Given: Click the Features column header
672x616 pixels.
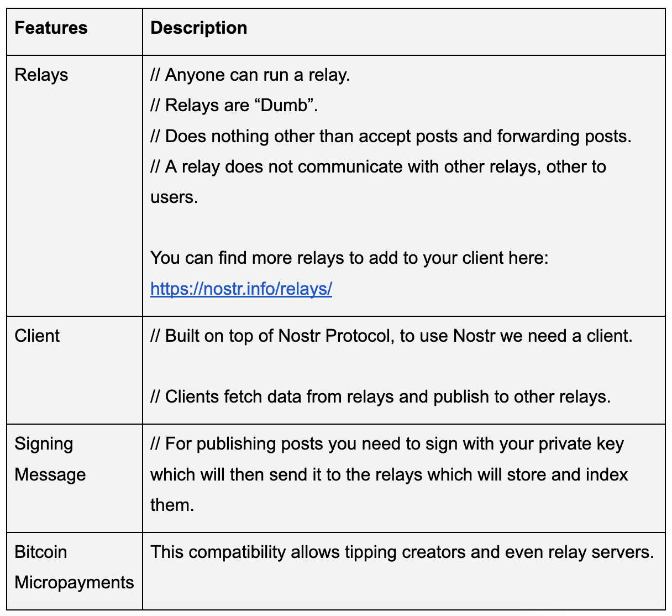Looking at the screenshot, I should pyautogui.click(x=51, y=28).
